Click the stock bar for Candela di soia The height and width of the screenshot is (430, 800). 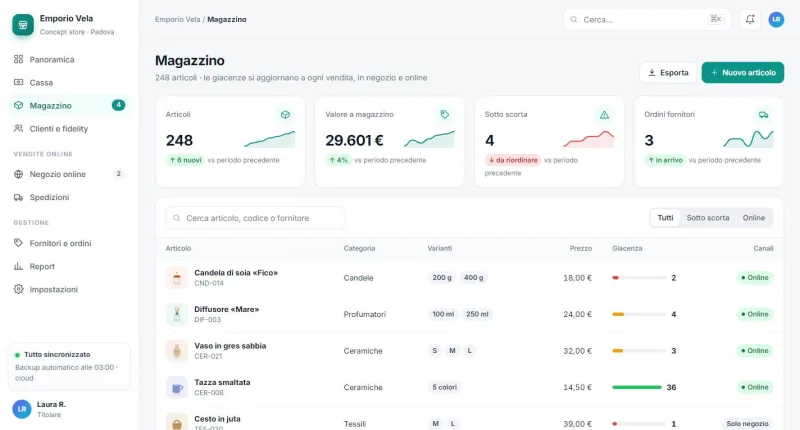(x=639, y=278)
